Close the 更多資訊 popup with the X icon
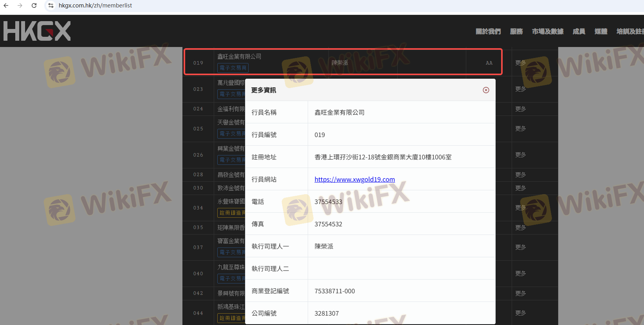This screenshot has width=644, height=325. tap(486, 90)
